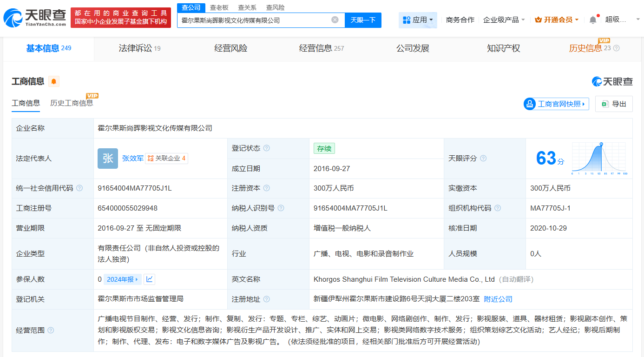Clear the search box with X icon

click(x=335, y=20)
